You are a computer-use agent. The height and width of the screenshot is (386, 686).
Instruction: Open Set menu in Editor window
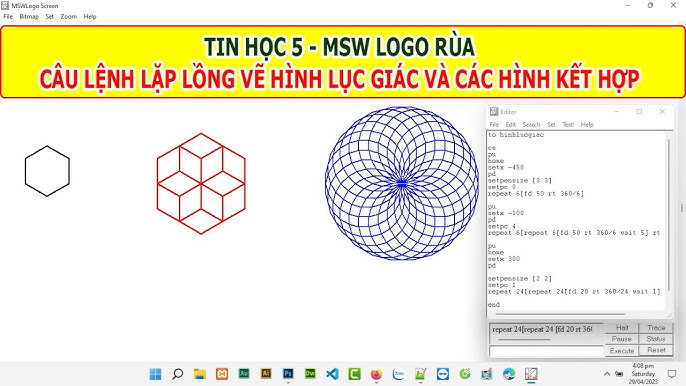551,125
